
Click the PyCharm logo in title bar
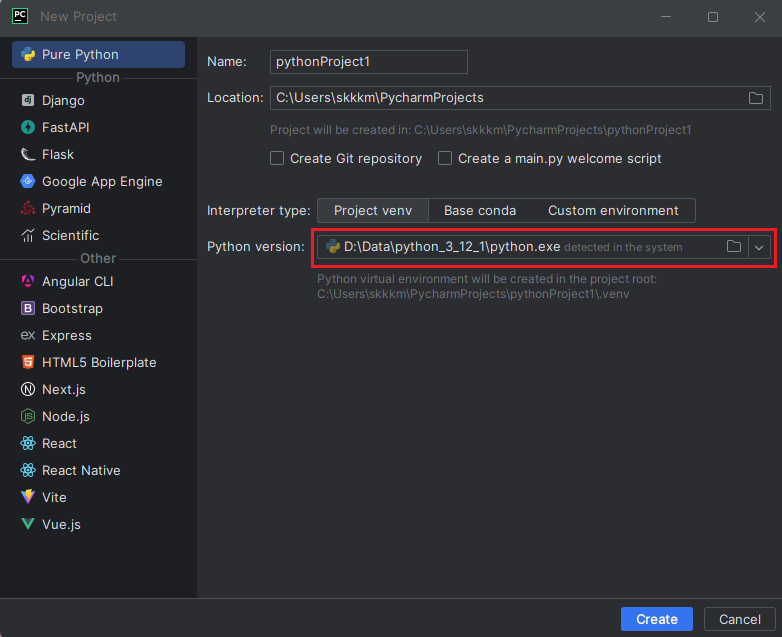click(20, 16)
